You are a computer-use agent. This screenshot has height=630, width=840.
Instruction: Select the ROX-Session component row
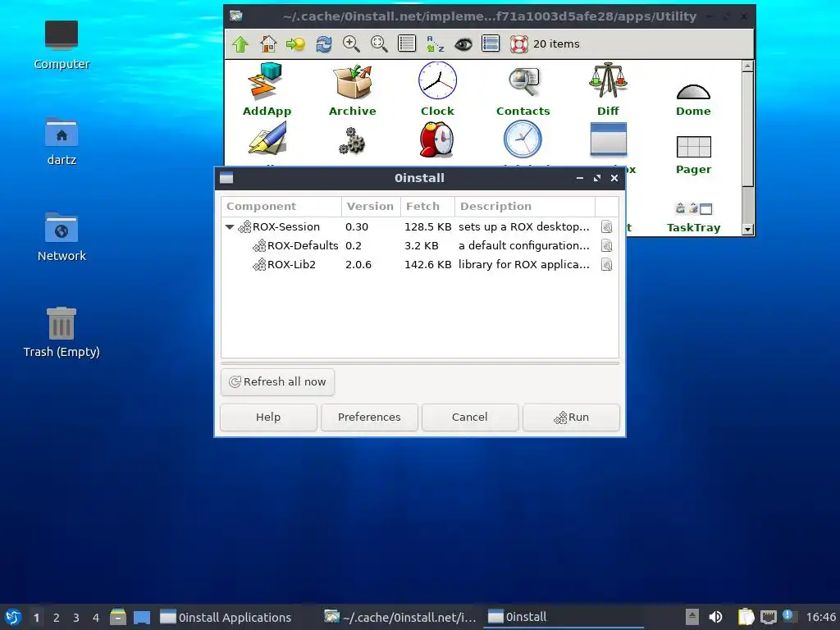click(419, 227)
